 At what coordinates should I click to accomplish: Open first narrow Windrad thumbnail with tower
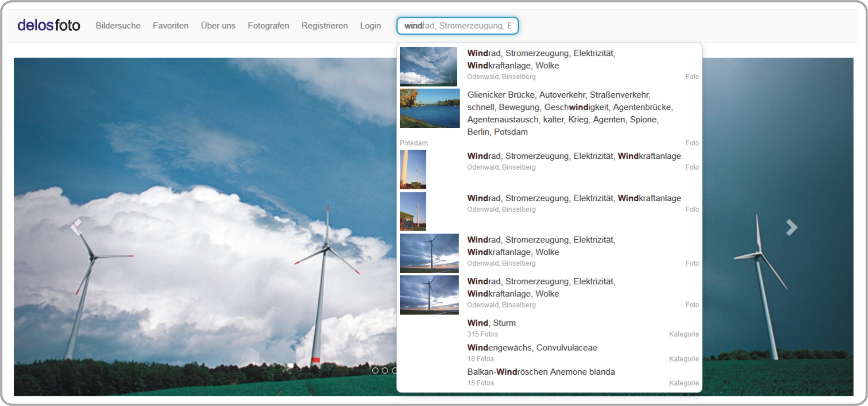coord(413,169)
